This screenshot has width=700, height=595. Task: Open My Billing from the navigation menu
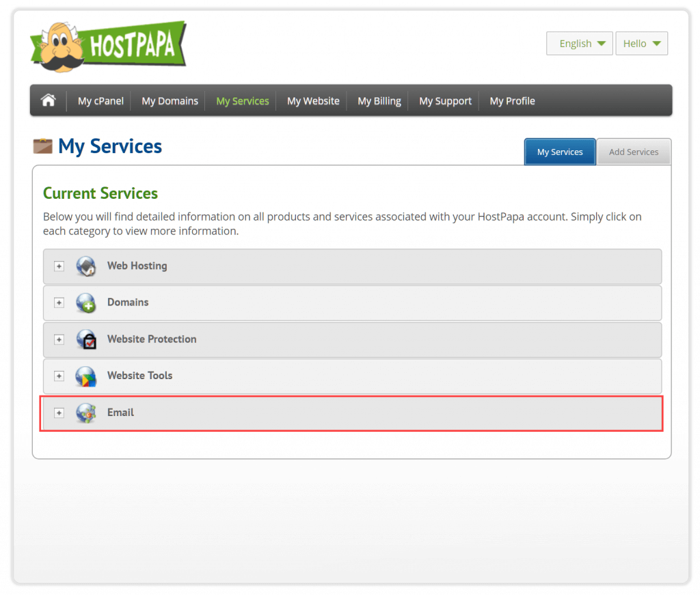point(379,100)
